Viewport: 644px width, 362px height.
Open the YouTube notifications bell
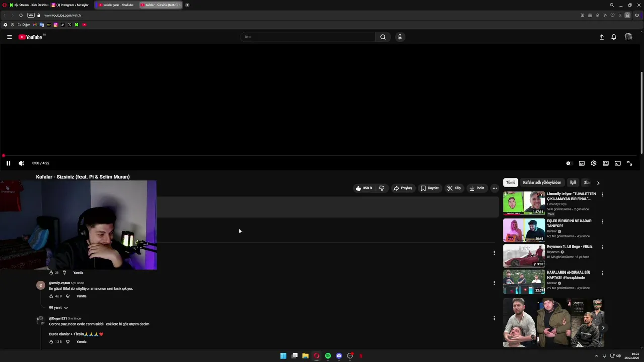point(614,37)
